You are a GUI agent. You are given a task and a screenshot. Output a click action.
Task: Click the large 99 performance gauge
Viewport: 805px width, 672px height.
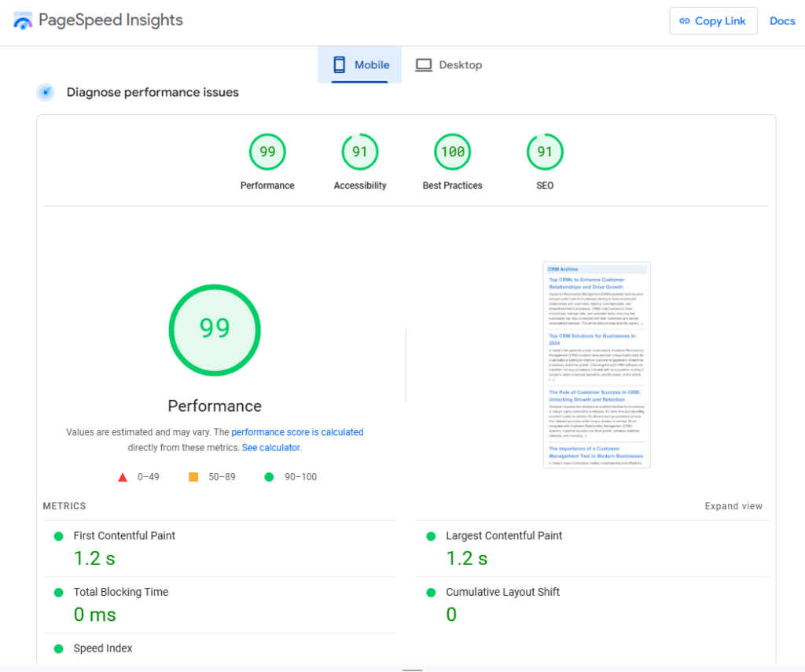click(215, 330)
